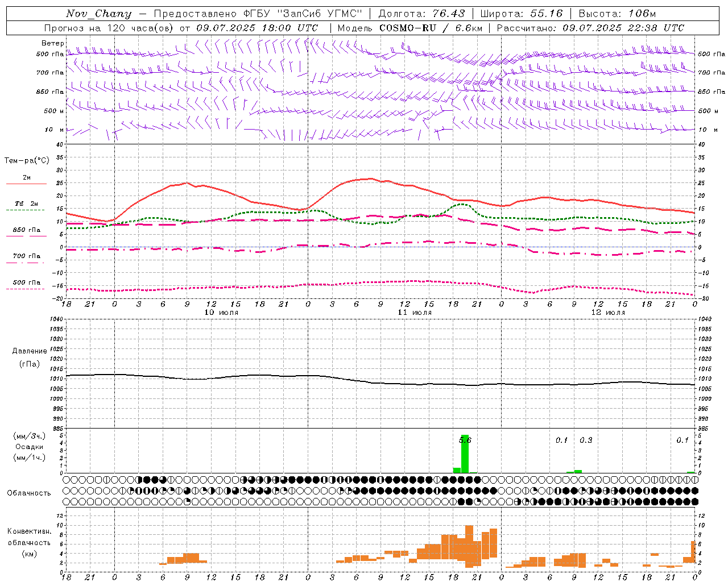This screenshot has height=582, width=728.
Task: Click the station name Nov_Chany in the header
Action: [x=98, y=14]
